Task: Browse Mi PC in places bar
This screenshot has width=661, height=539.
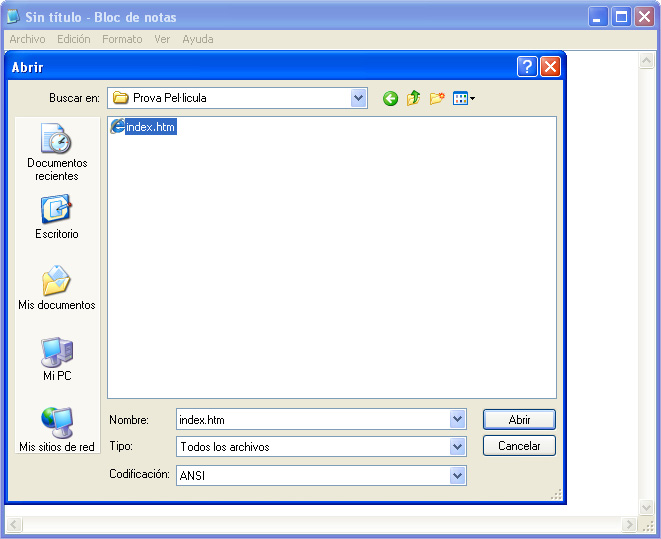Action: point(56,359)
